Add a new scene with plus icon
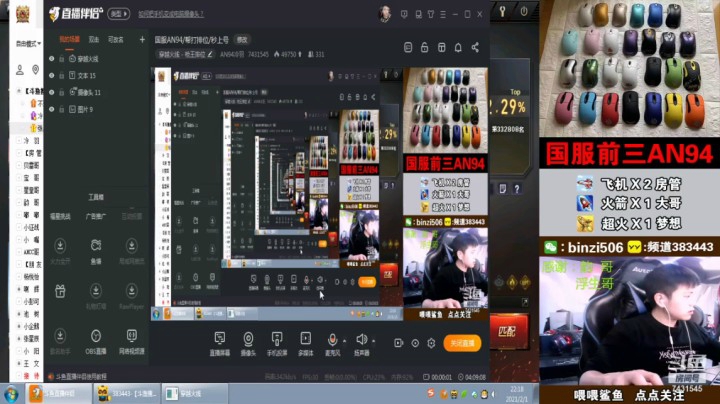 (142, 39)
